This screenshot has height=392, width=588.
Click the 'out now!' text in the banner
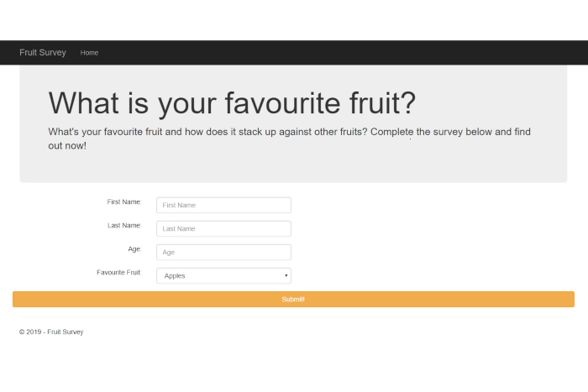tap(67, 146)
